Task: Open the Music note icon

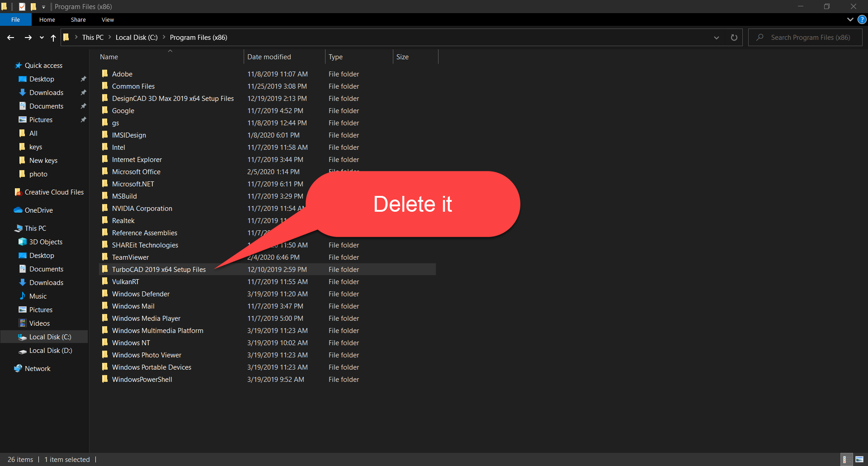Action: (x=22, y=296)
